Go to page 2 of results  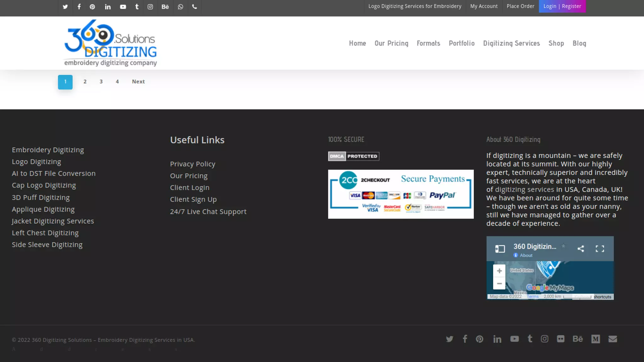coord(85,82)
